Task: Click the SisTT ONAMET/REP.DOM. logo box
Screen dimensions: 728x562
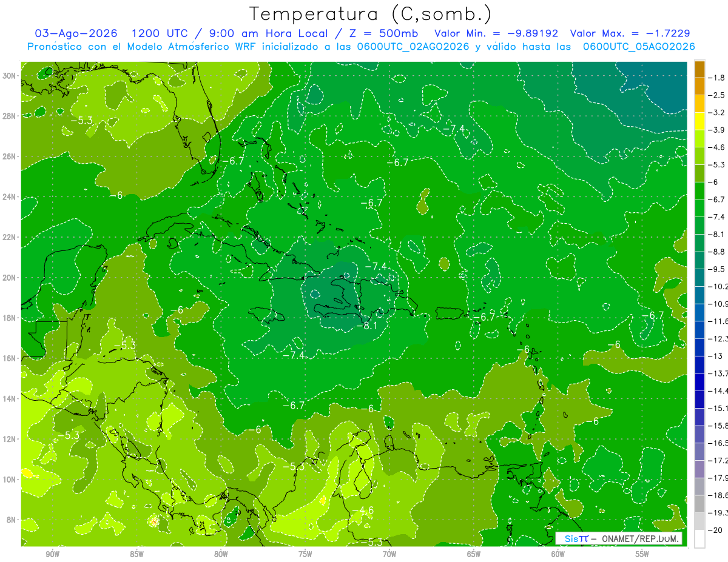Action: [620, 538]
